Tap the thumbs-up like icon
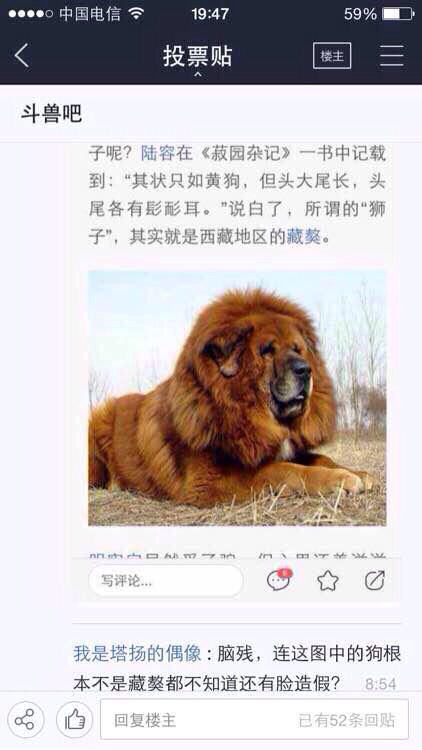Image resolution: width=422 pixels, height=750 pixels. coord(75,719)
